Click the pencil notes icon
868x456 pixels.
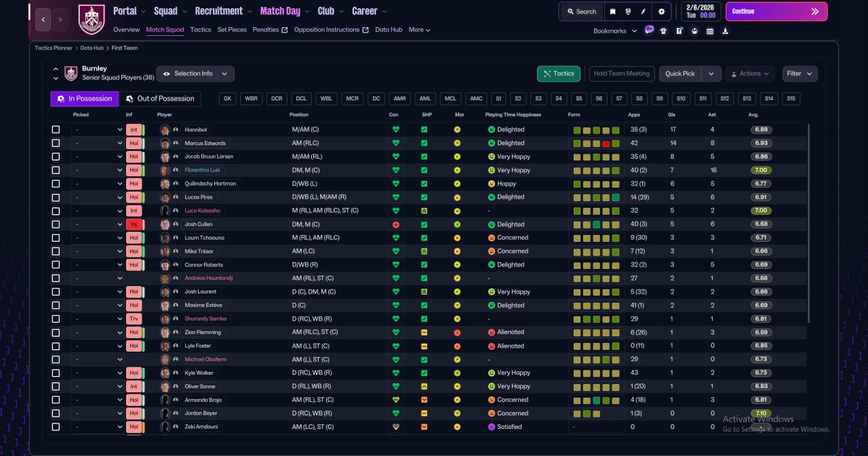(x=644, y=12)
